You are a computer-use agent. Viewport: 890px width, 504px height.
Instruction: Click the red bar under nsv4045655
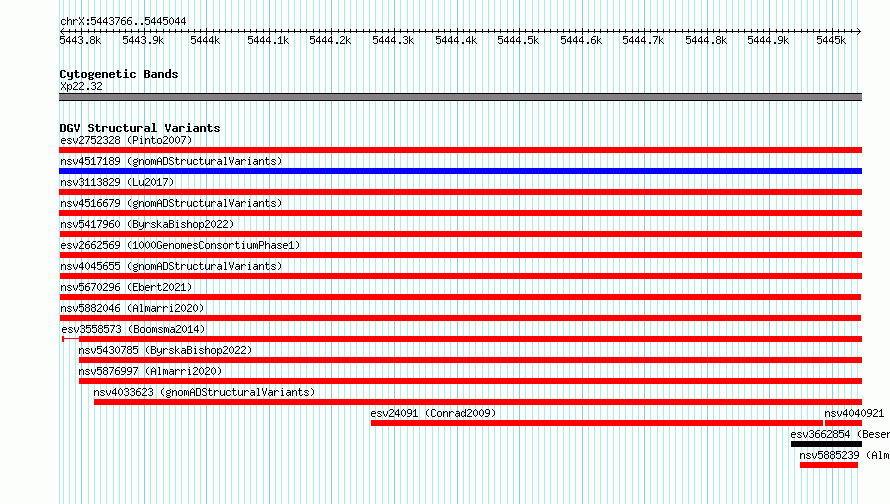460,276
